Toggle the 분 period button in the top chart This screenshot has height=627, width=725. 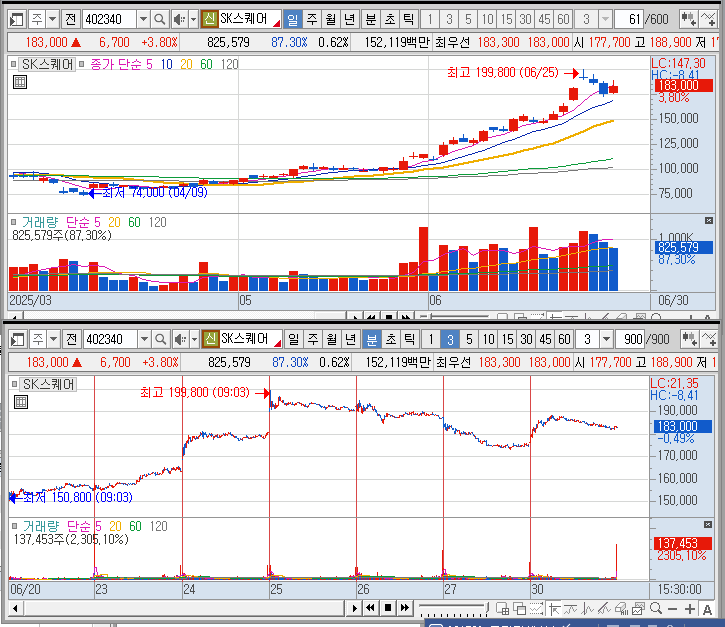371,19
